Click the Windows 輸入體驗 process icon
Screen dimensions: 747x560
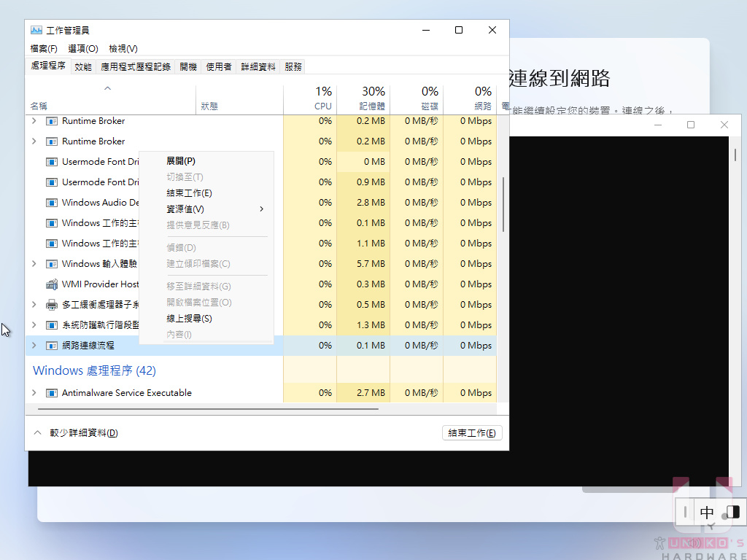pos(52,264)
